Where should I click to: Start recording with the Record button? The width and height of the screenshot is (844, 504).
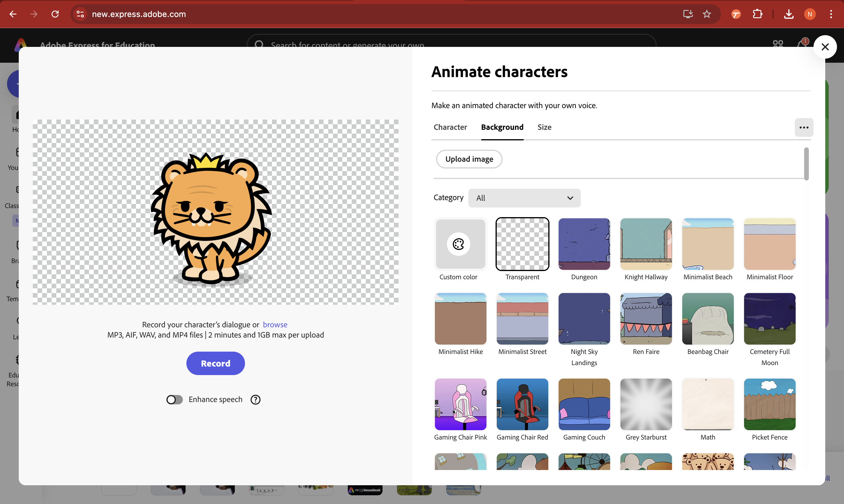[215, 363]
